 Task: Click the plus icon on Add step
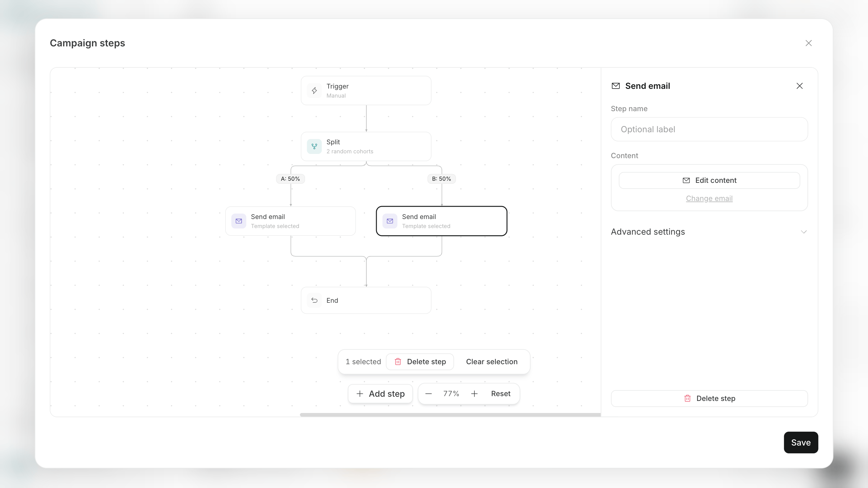[360, 394]
